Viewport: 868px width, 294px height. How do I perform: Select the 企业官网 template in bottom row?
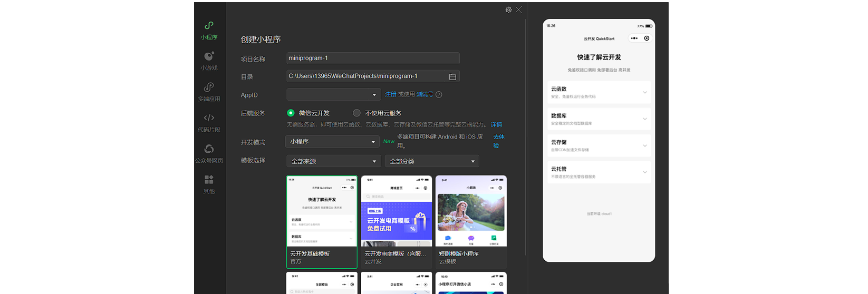click(x=397, y=283)
